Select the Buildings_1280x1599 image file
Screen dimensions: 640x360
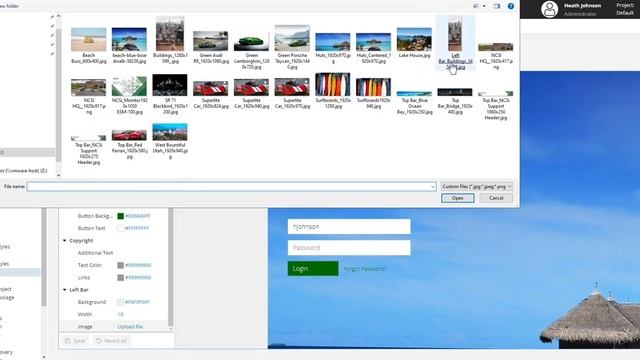click(x=170, y=40)
